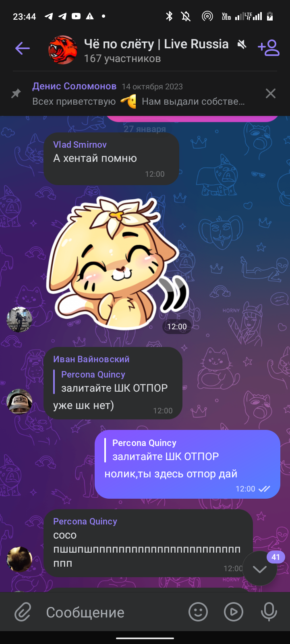
Task: Tap the round video message icon
Action: pos(234,612)
